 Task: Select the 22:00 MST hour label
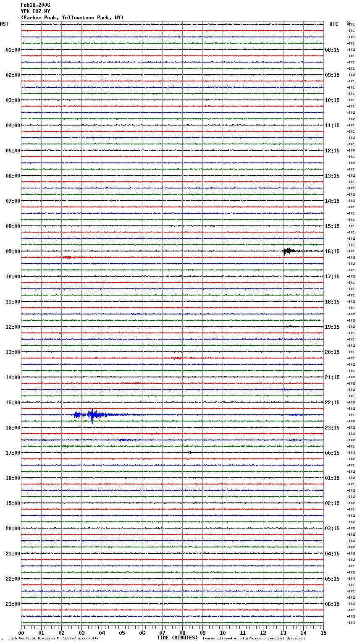[13, 579]
